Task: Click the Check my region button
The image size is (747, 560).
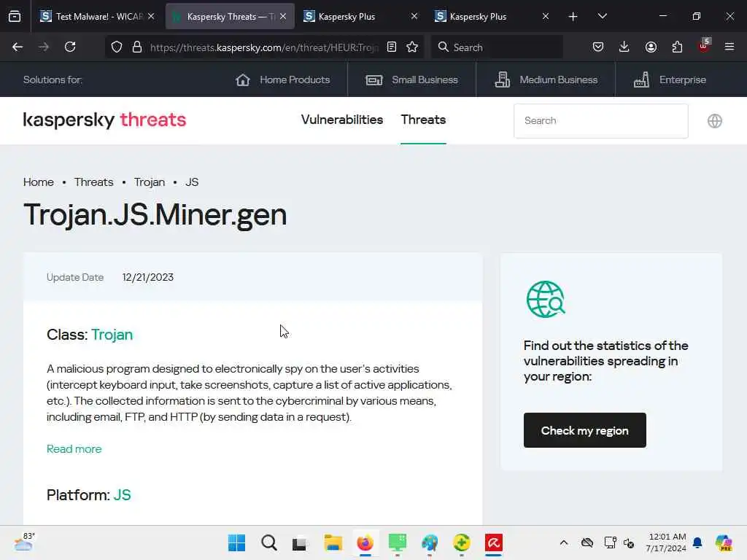Action: click(584, 430)
